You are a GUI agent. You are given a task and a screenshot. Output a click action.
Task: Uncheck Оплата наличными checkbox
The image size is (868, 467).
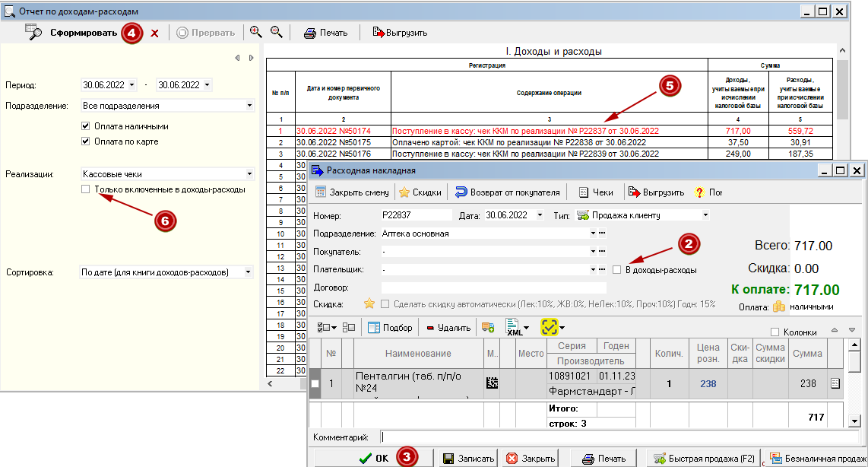coord(85,126)
